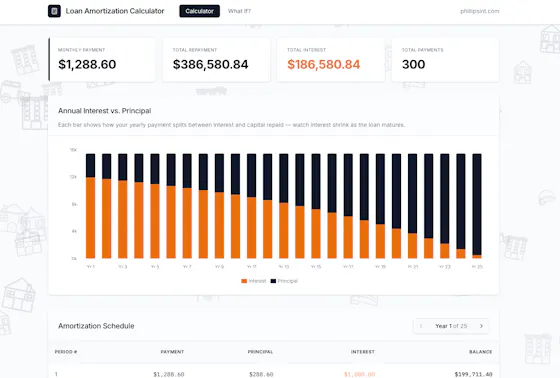Click the MONTHLY PAYMENT card label
The height and width of the screenshot is (378, 560).
[81, 50]
